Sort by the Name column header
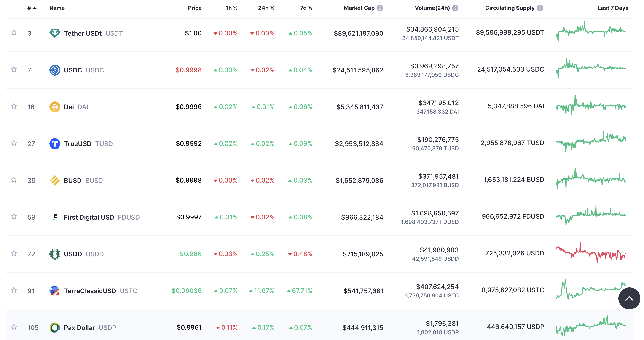644x340 pixels. pos(57,8)
